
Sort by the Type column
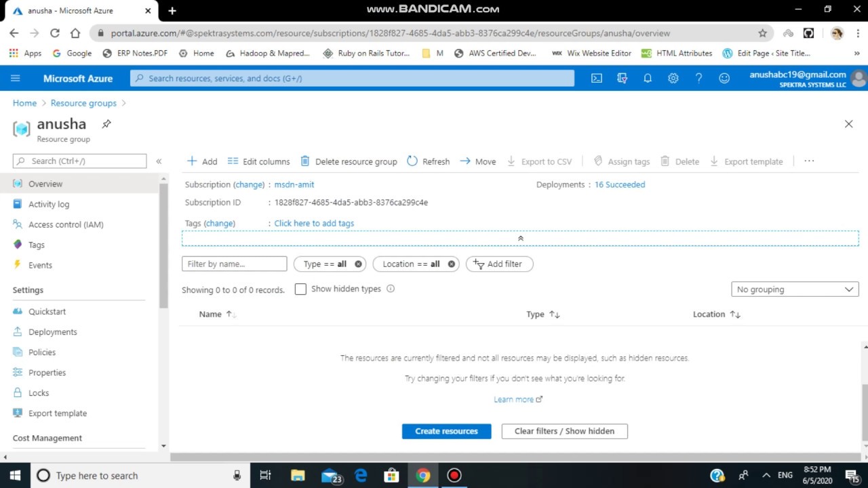[543, 314]
